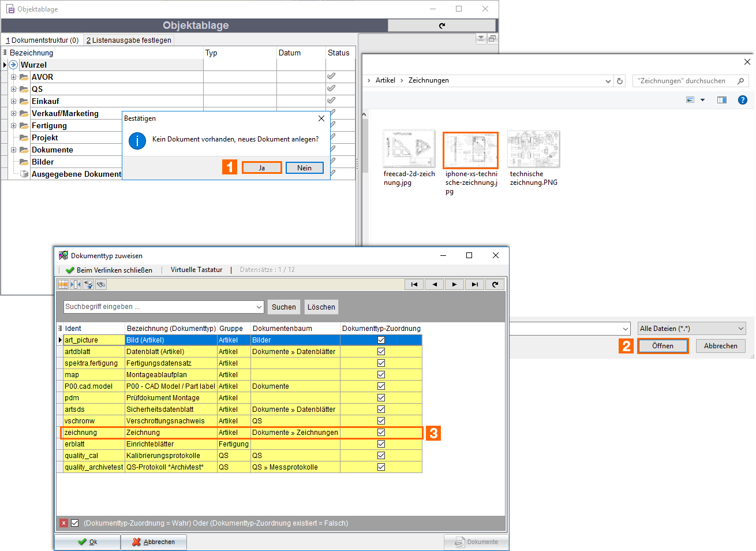Expand the QS tree node
756x551 pixels.
click(13, 89)
